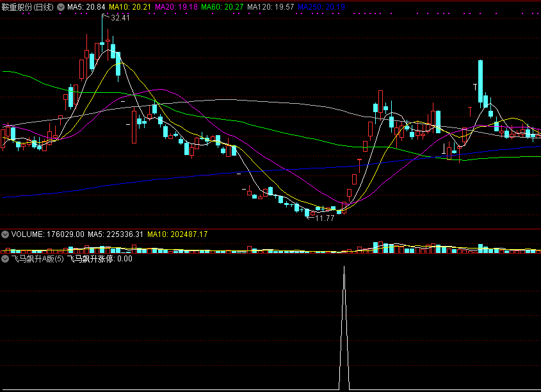Screen dimensions: 541x392
Task: Click the volume MA5: 225336.31 label
Action: pyautogui.click(x=116, y=234)
